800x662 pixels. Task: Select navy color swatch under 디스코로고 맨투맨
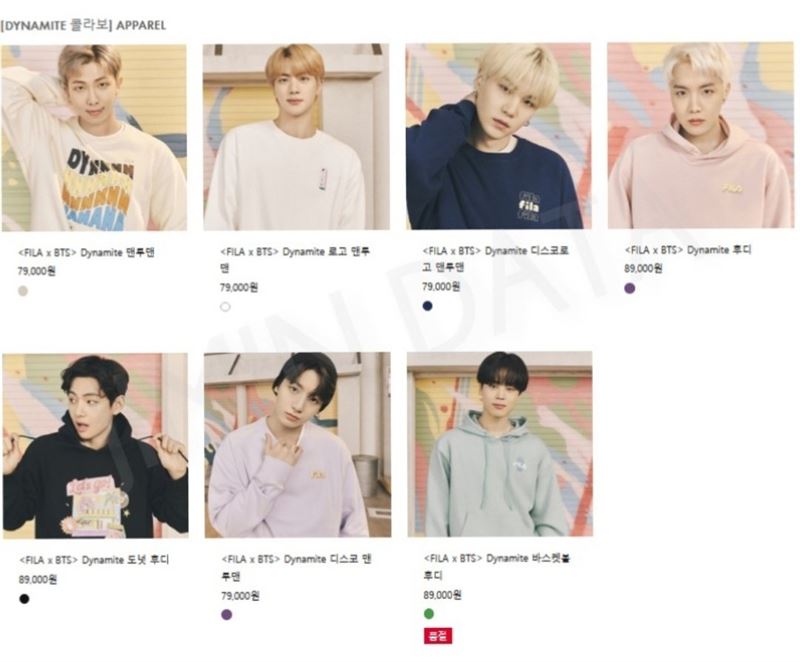coord(428,305)
